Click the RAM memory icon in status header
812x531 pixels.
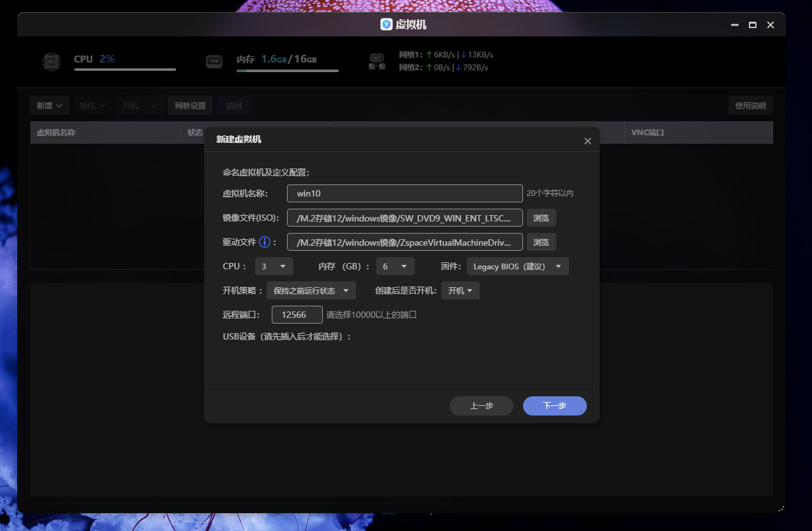214,61
